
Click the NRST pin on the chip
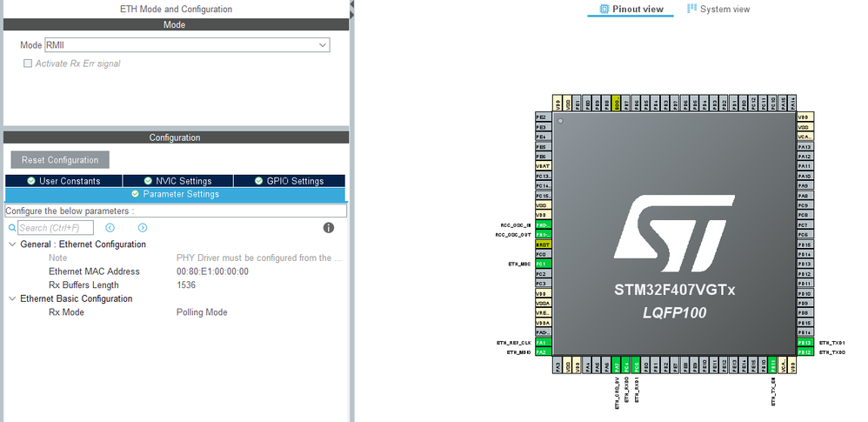544,244
